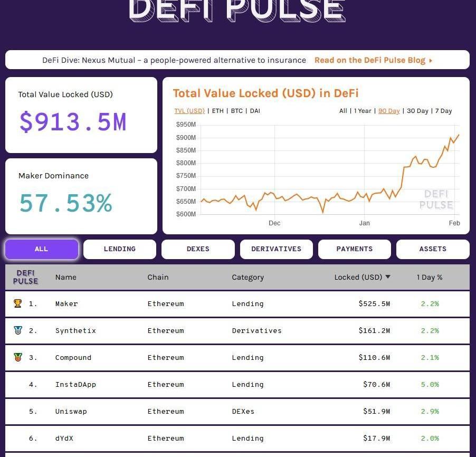
Task: Click the gold trophy icon beside Maker
Action: coord(17,303)
